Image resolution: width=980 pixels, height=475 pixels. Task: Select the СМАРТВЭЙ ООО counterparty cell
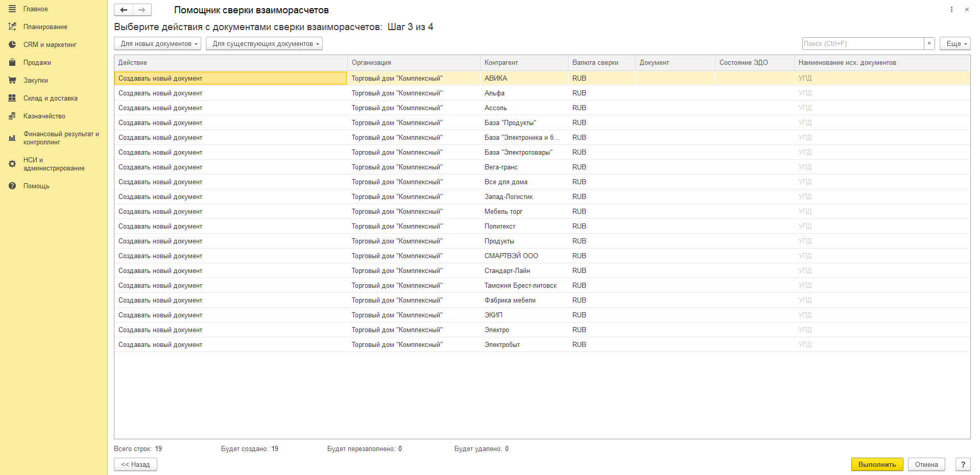coord(524,256)
